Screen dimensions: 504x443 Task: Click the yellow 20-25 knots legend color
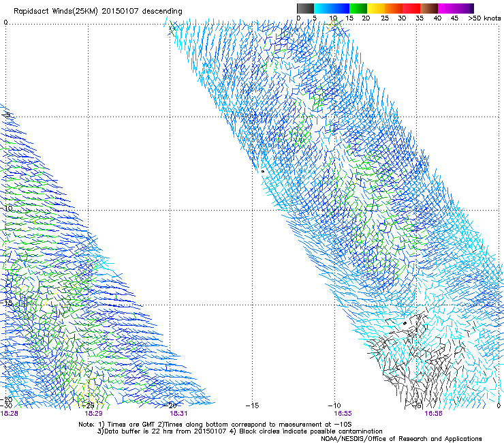point(376,8)
